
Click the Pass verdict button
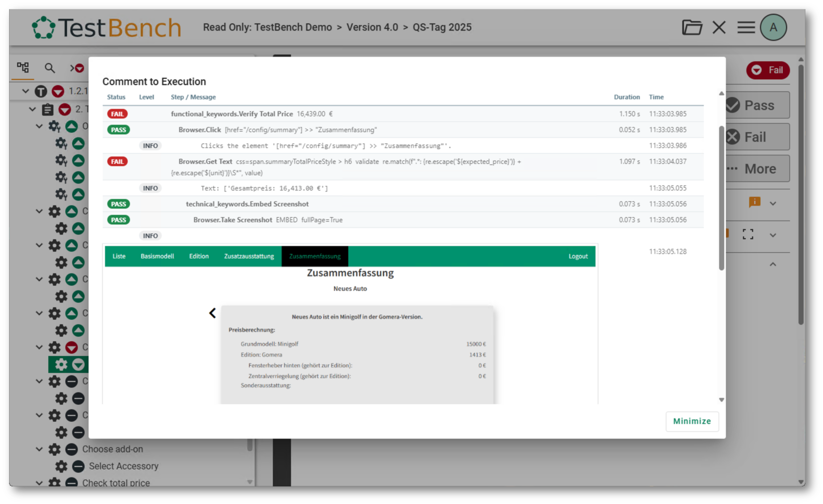pyautogui.click(x=757, y=105)
